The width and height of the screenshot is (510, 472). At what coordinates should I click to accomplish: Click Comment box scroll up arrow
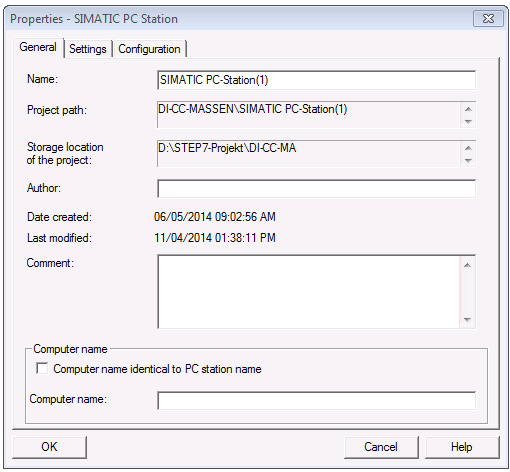468,265
